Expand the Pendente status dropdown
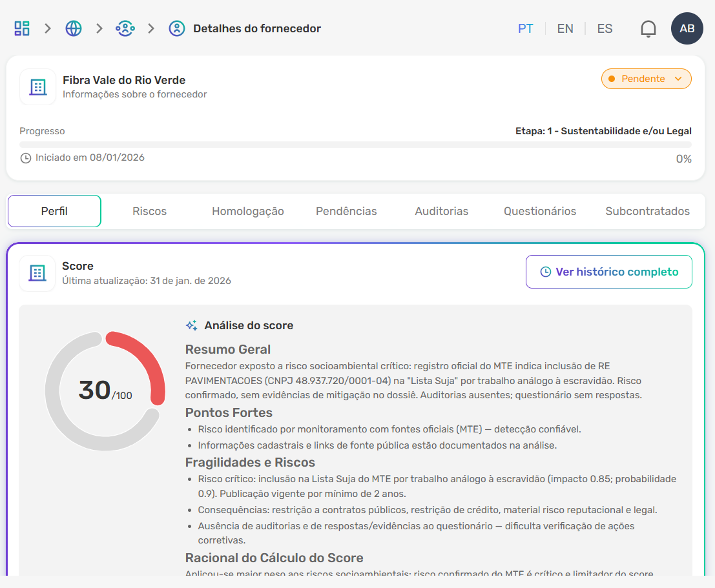Image resolution: width=715 pixels, height=588 pixels. (646, 79)
